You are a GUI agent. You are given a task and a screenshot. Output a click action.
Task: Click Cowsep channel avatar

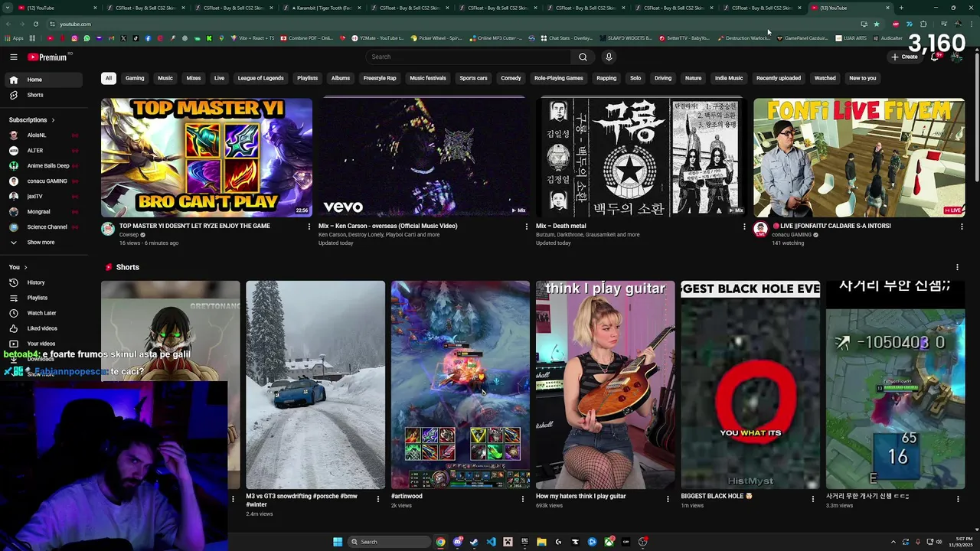point(108,229)
